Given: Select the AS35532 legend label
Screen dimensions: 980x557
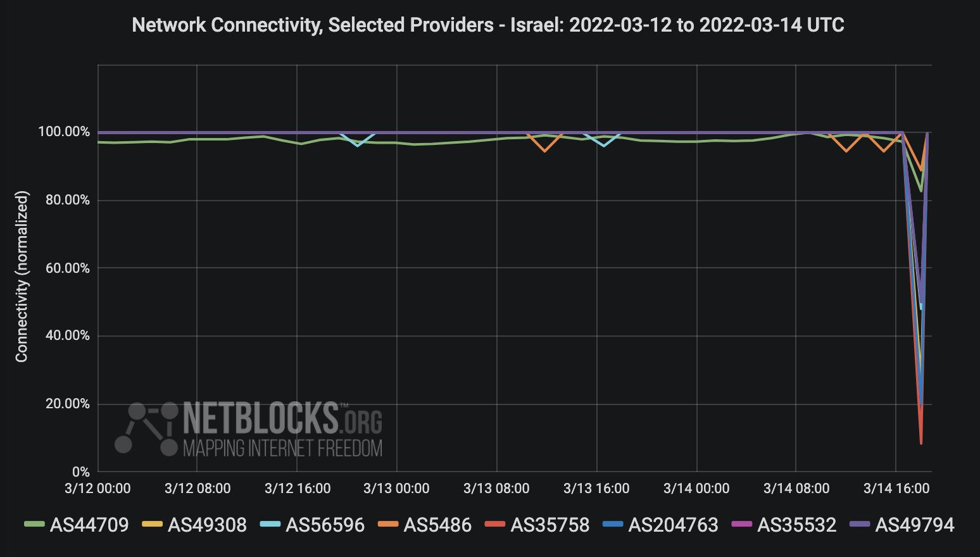Looking at the screenshot, I should pos(796,525).
